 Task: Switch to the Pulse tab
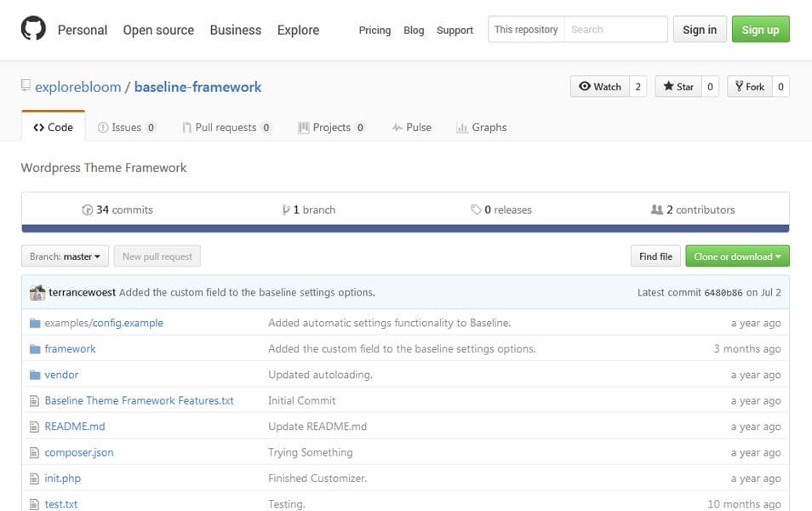coord(412,126)
